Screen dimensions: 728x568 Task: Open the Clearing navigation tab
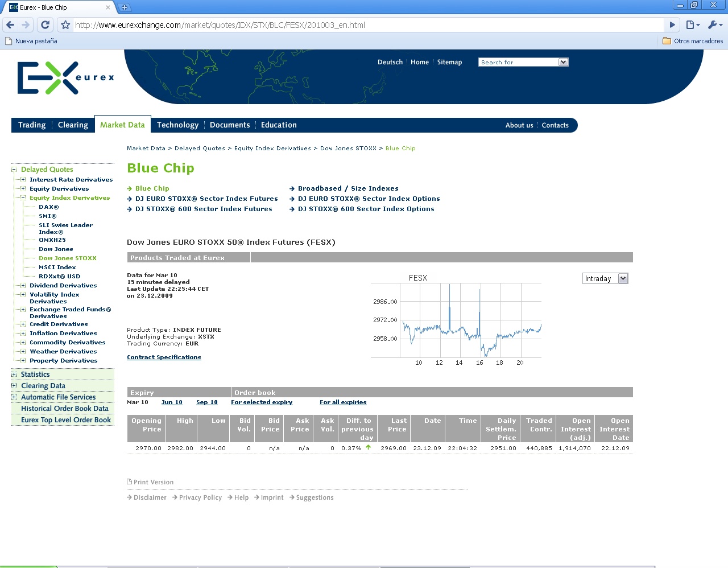(x=73, y=125)
